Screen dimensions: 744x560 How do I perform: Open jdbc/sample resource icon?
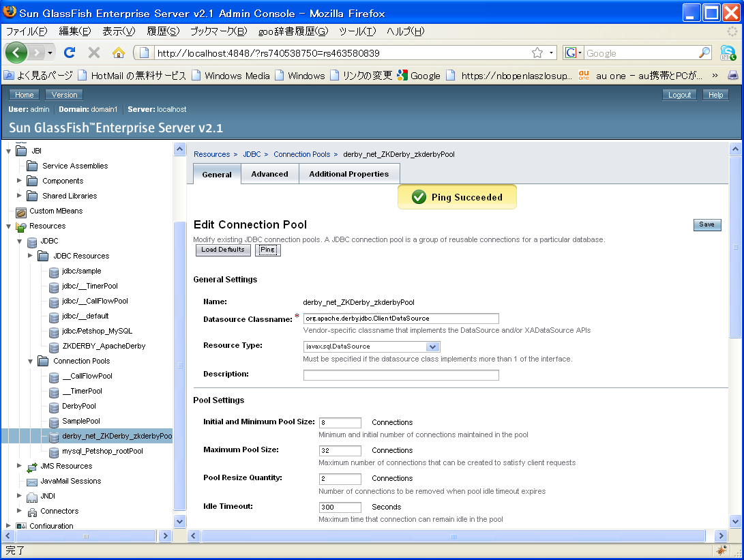coord(54,271)
